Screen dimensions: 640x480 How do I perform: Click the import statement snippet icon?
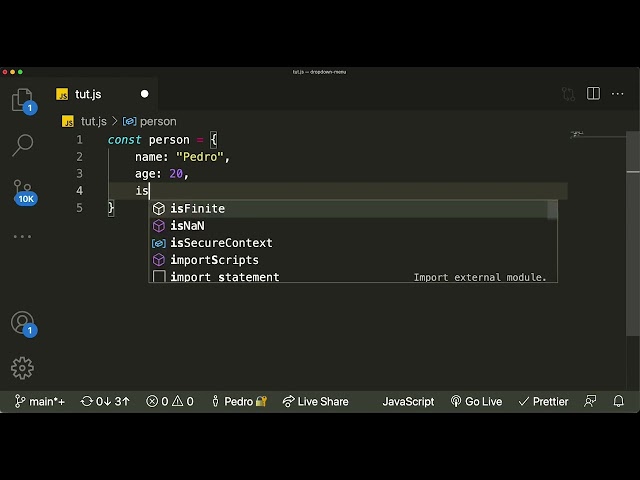(x=159, y=276)
